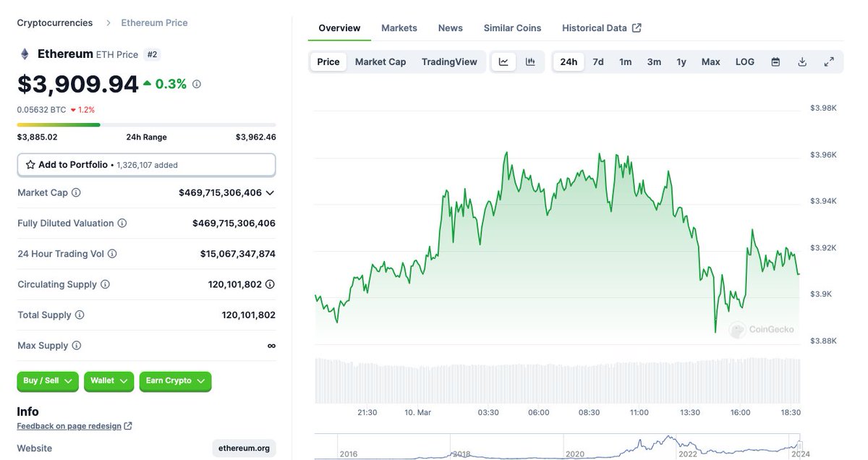Viewport: 868px width, 460px height.
Task: Open the Overview tab
Action: pyautogui.click(x=339, y=28)
